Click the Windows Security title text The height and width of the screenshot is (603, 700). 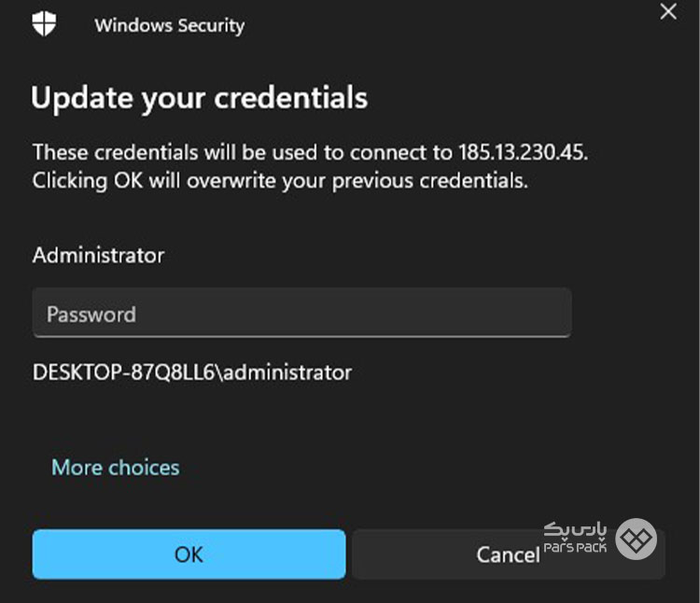tap(170, 25)
